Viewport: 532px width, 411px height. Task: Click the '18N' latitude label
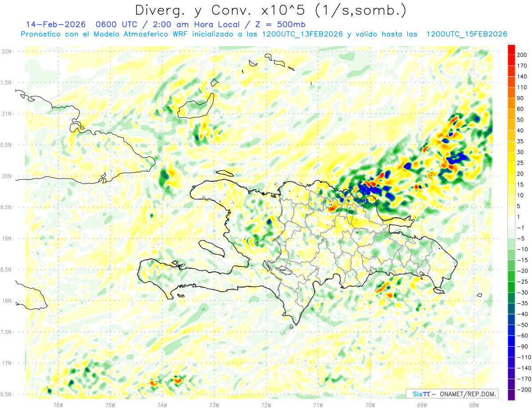point(7,301)
